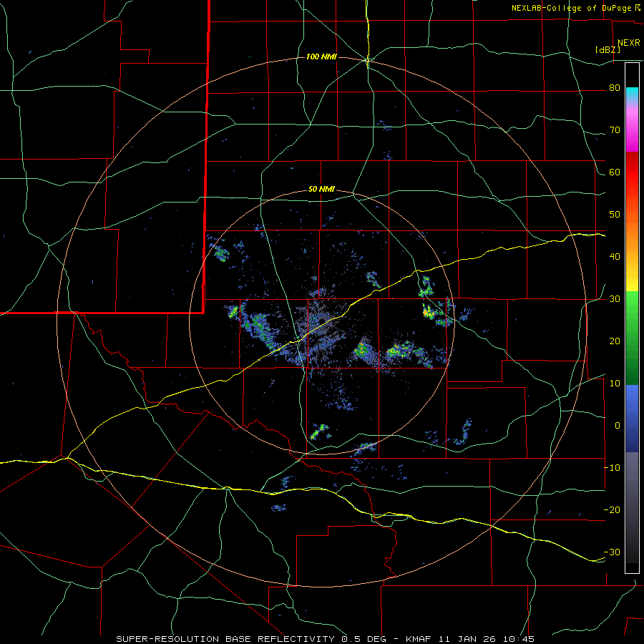Click the -30 value on dBZ scale
The width and height of the screenshot is (644, 644).
pyautogui.click(x=612, y=552)
